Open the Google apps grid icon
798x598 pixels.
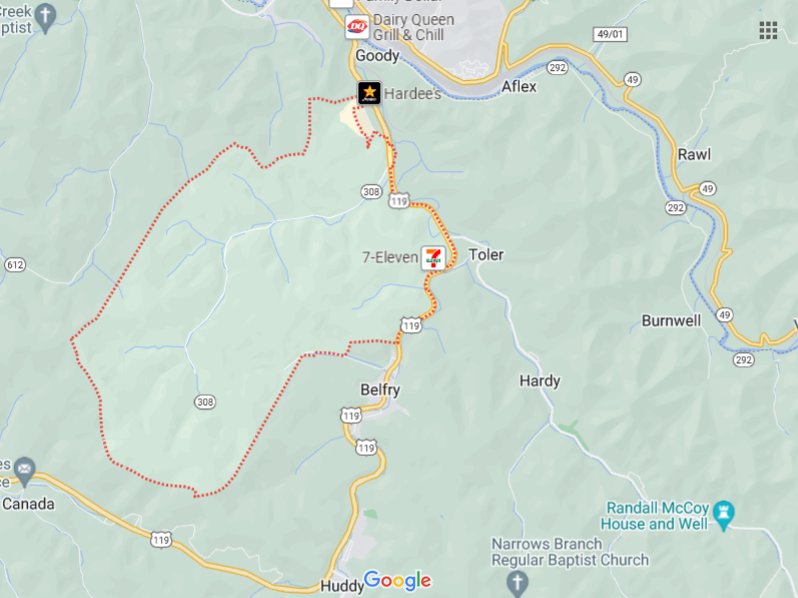pyautogui.click(x=768, y=31)
